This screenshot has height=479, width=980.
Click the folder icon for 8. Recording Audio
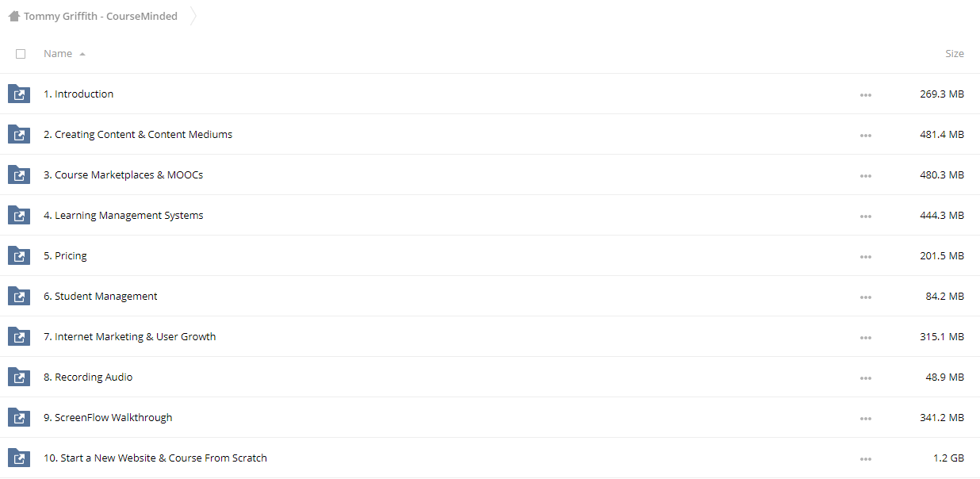(19, 377)
